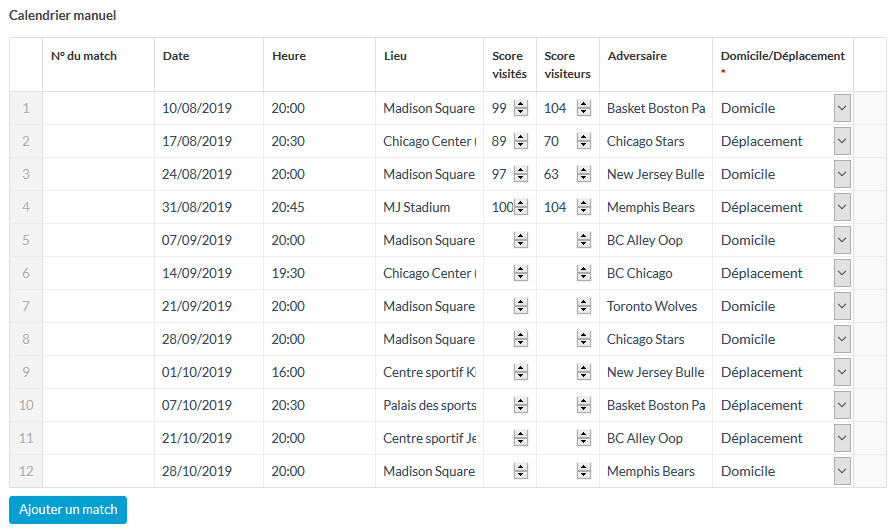
Task: Click the Ajouter un match button
Action: 68,509
